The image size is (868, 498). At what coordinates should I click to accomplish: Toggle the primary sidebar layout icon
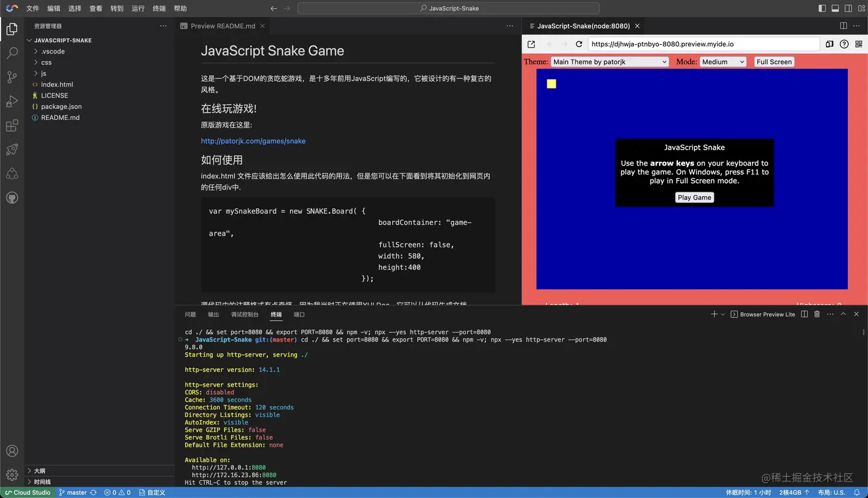[822, 8]
